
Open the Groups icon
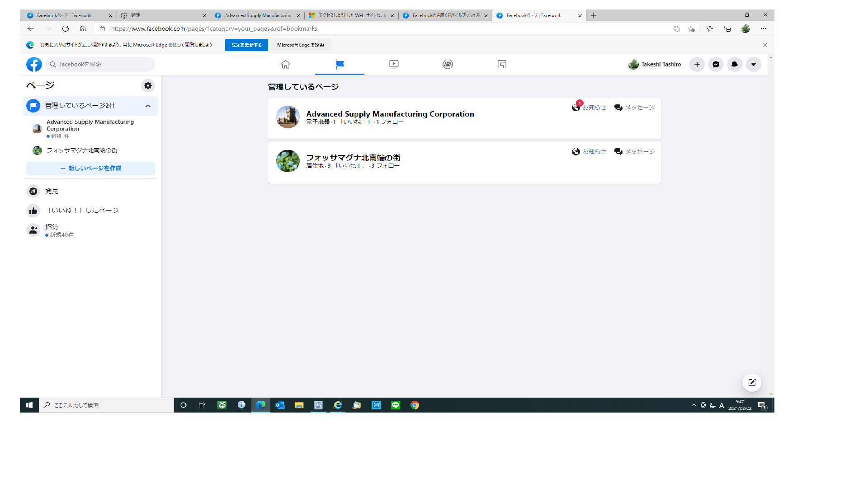(x=448, y=64)
